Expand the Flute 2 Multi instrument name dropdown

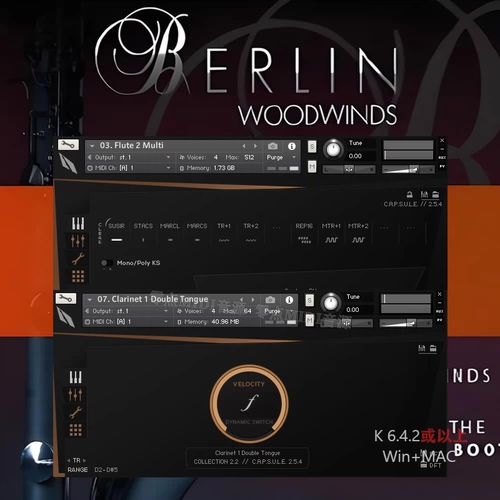click(92, 146)
